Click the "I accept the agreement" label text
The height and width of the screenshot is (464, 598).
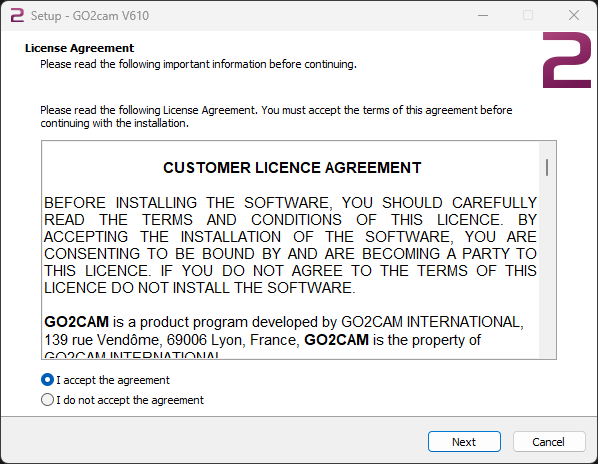[113, 380]
